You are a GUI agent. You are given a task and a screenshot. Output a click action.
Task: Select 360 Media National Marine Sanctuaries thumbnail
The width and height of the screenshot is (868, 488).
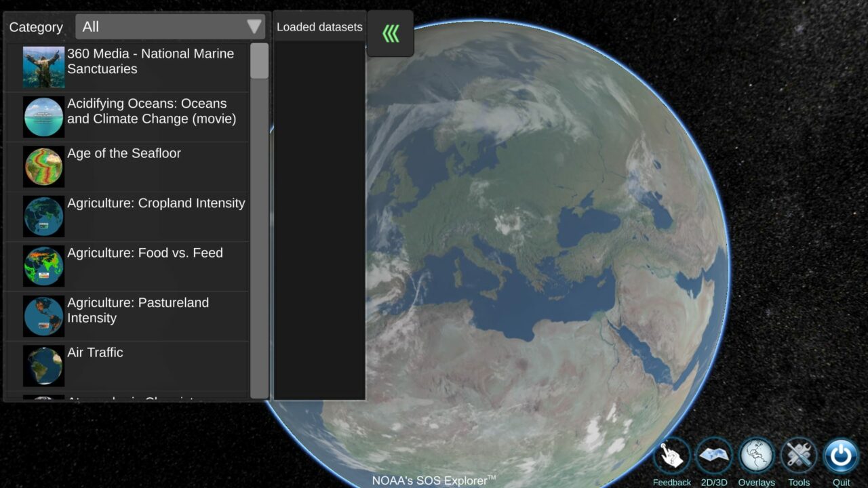[x=43, y=67]
